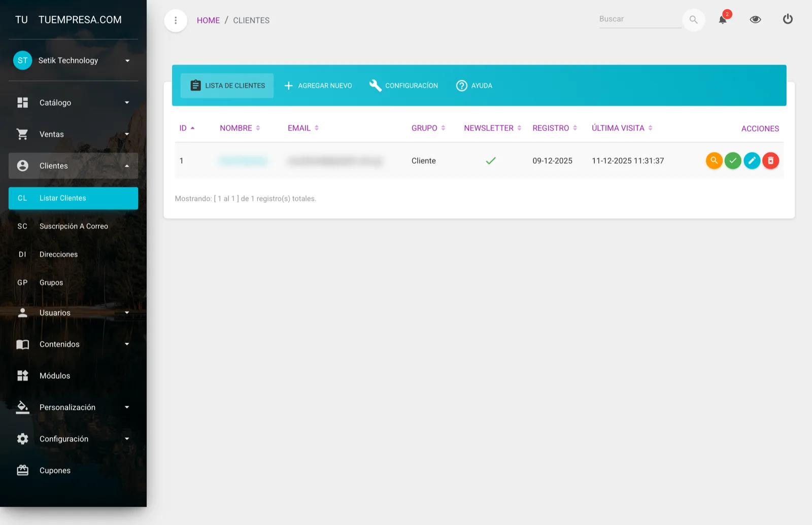
Task: Click the Módulos widgets icon
Action: pyautogui.click(x=23, y=376)
